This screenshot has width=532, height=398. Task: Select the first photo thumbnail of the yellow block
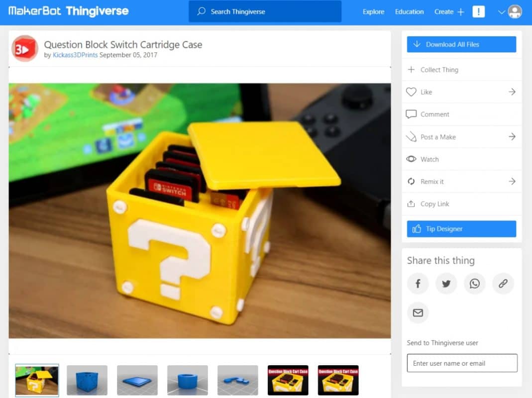(x=37, y=380)
